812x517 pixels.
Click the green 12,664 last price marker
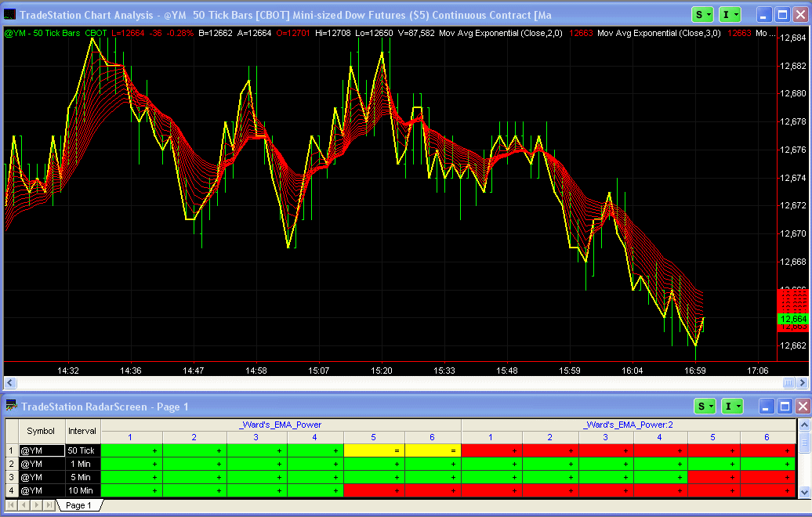click(x=792, y=319)
